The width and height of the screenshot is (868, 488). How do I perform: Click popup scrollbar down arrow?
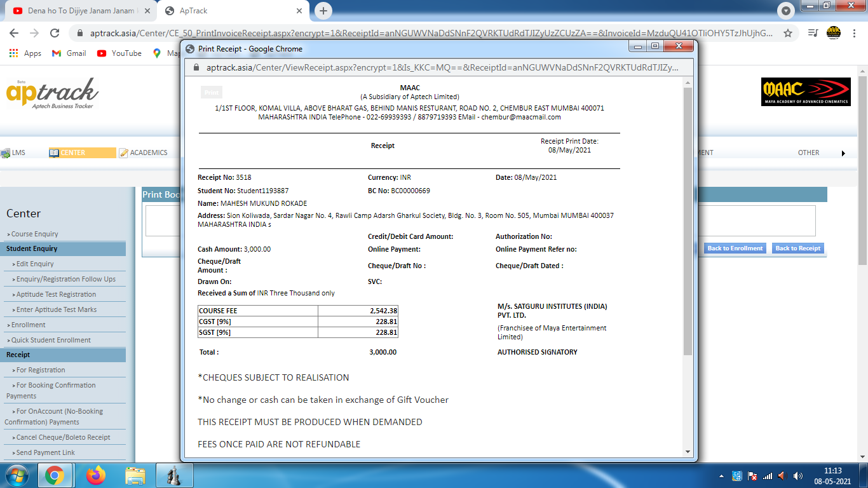pos(688,452)
